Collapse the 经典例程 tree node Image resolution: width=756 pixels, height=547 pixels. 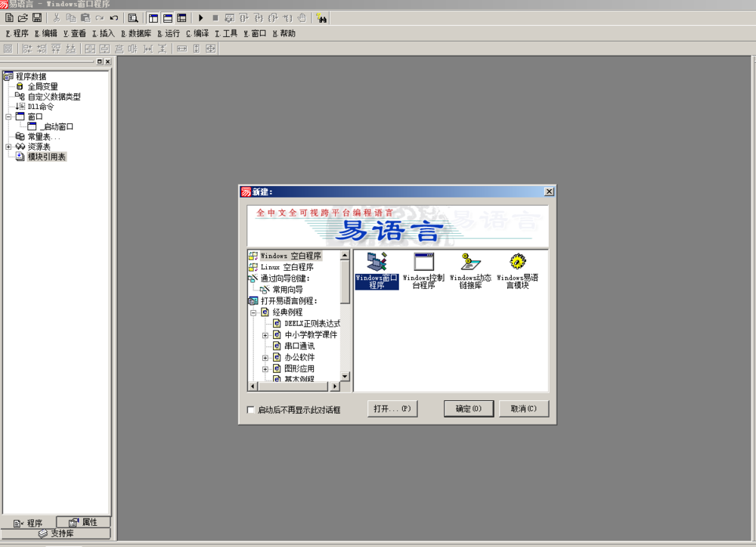click(x=253, y=312)
